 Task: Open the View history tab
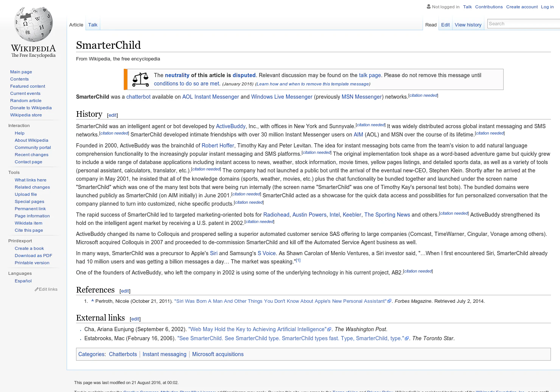pos(468,25)
